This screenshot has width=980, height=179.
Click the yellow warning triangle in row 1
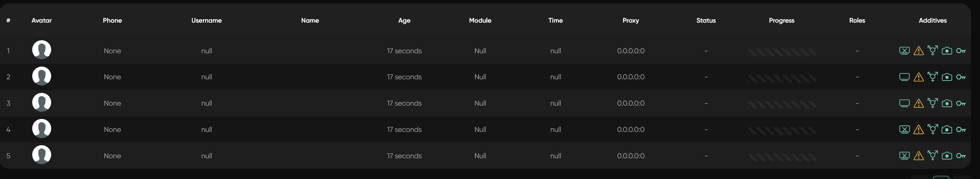click(x=918, y=50)
